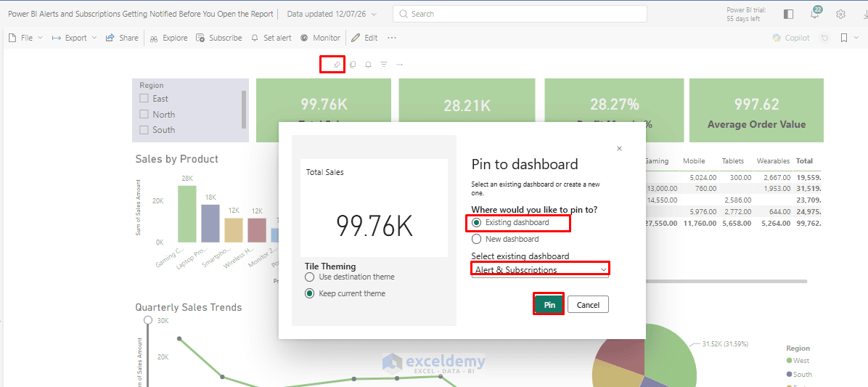The width and height of the screenshot is (868, 387).
Task: Click the copy visual icon in visual header
Action: [x=353, y=65]
